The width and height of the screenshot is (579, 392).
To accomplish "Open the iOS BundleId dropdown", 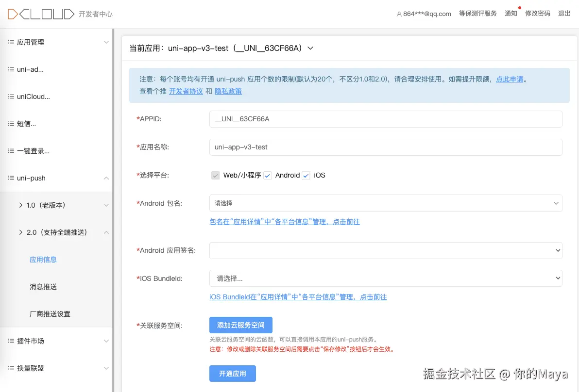I will [x=386, y=278].
